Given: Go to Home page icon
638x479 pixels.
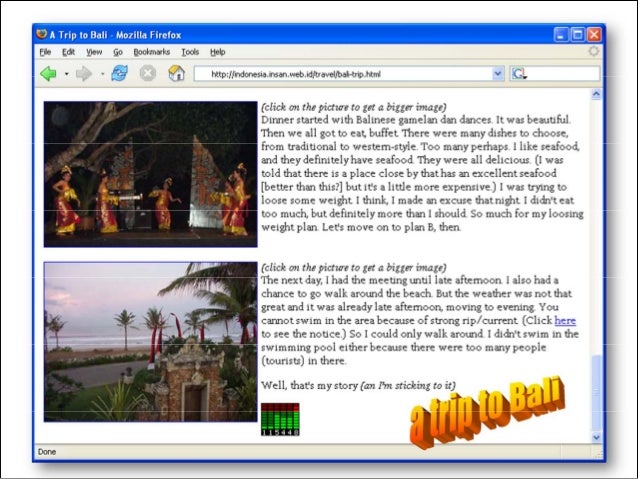Looking at the screenshot, I should click(176, 74).
